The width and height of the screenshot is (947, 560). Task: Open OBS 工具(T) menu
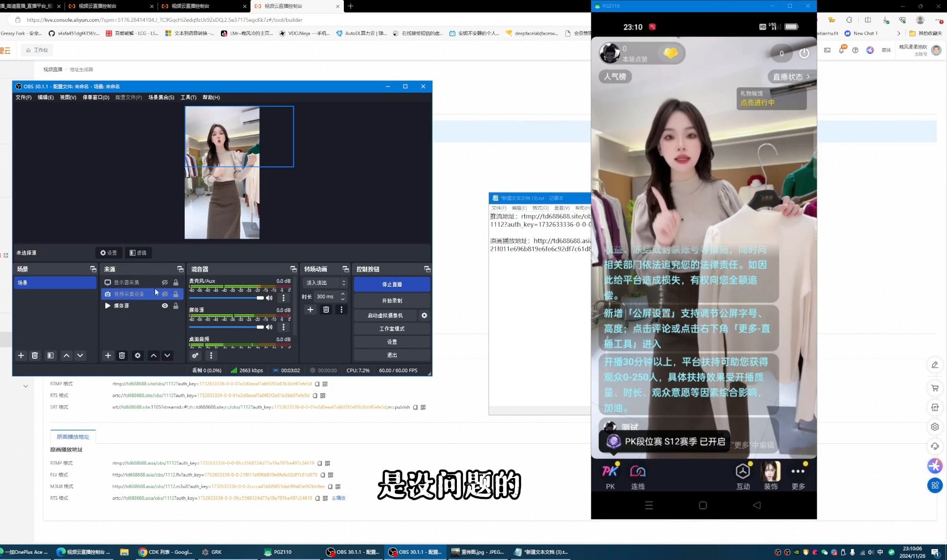tap(188, 97)
